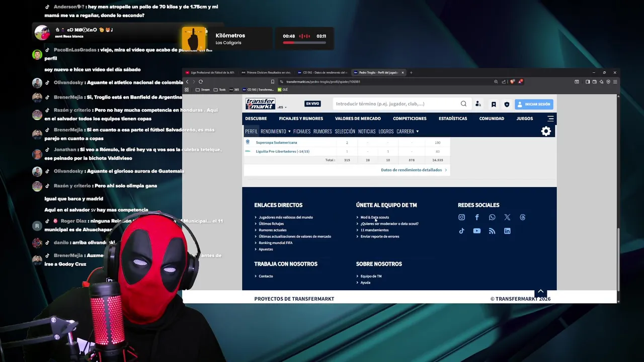
Task: Open the Stream bookmarks folder
Action: (x=203, y=89)
